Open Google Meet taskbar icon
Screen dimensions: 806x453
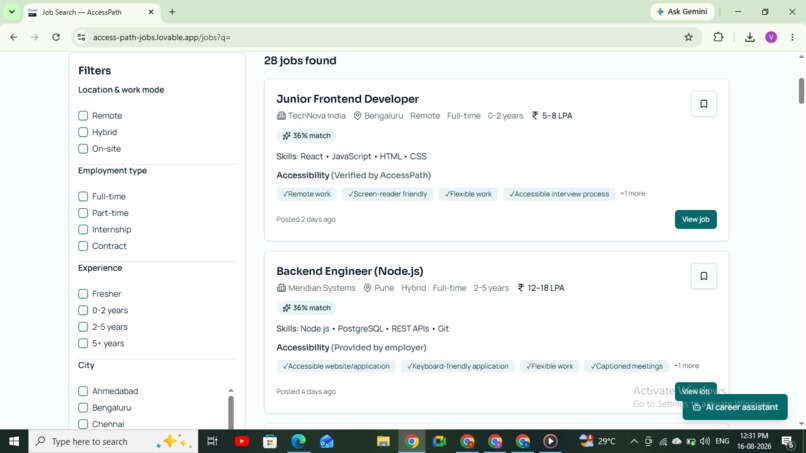(x=439, y=441)
